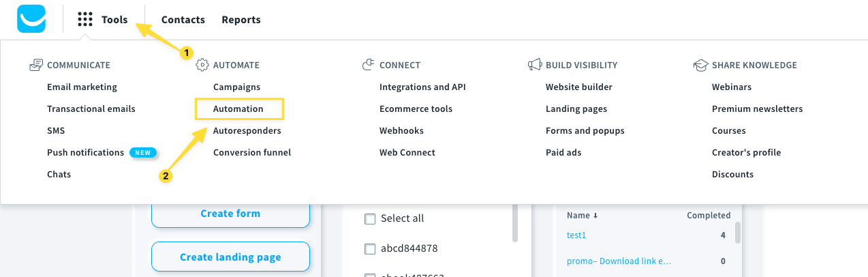
Task: Open the Contacts menu
Action: 183,20
